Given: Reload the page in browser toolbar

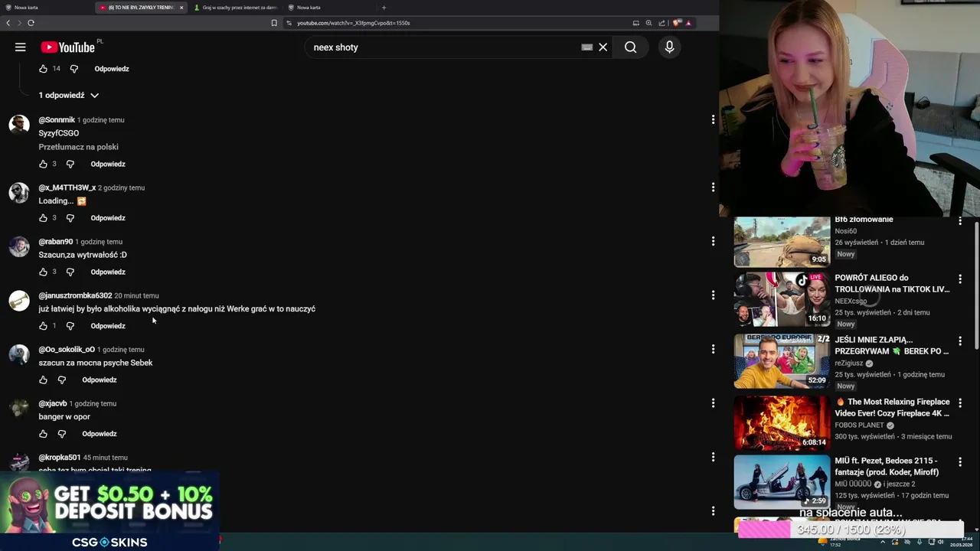Looking at the screenshot, I should [31, 23].
